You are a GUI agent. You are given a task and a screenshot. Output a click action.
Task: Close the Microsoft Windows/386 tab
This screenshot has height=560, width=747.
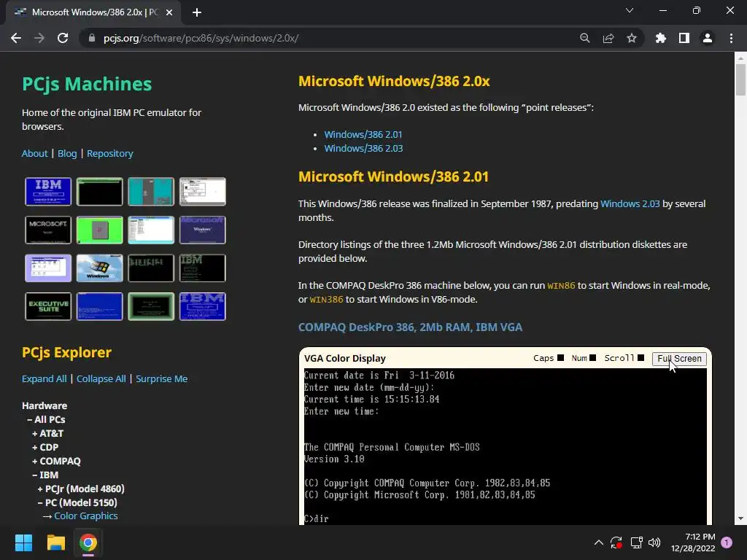click(169, 12)
